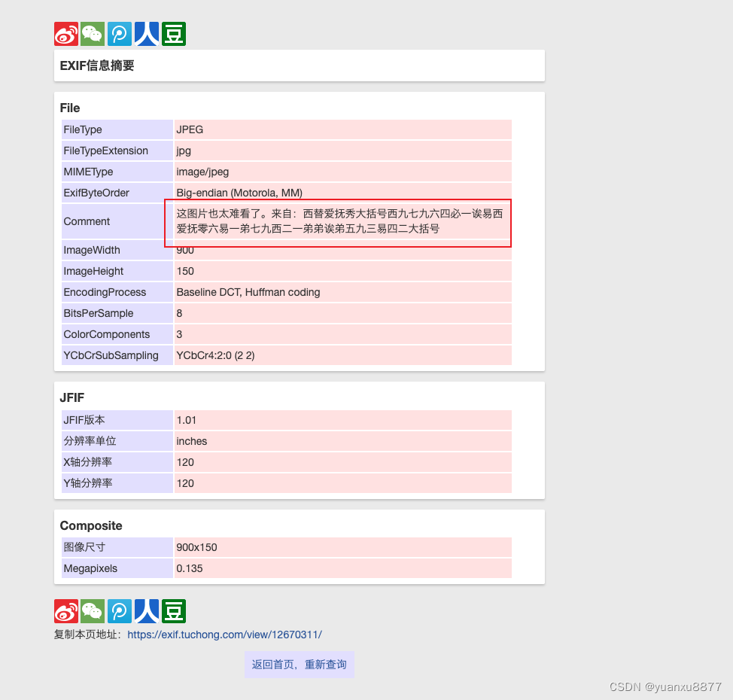Click the 返回首页，重新查询 button
Viewport: 733px width, 700px height.
(299, 664)
